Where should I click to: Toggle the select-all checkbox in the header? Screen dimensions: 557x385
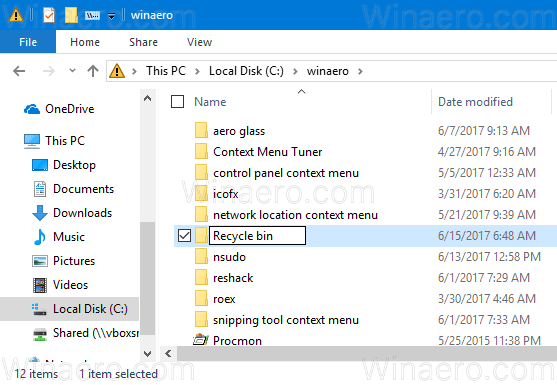(177, 102)
